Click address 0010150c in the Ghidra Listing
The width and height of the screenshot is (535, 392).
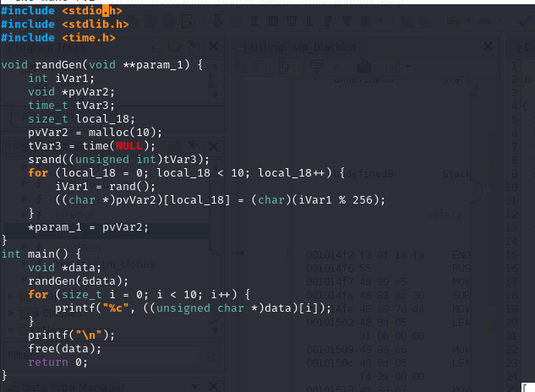[330, 363]
